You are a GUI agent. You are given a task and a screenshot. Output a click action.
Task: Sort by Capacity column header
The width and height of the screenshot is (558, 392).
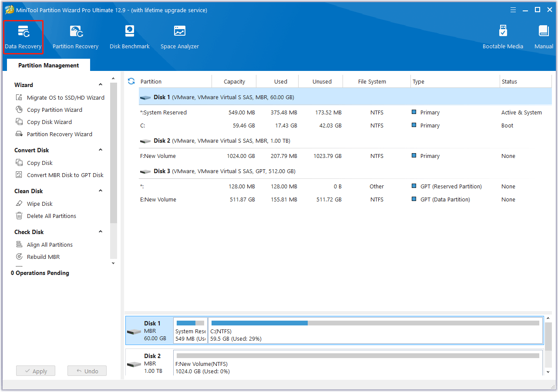coord(234,81)
